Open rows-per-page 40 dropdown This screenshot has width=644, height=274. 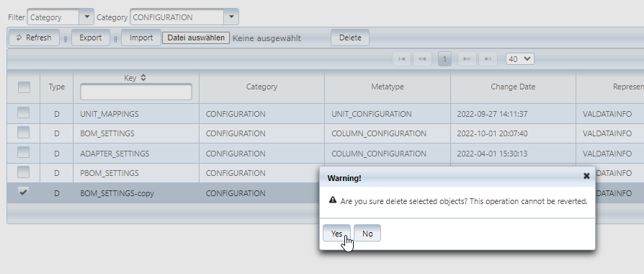(x=520, y=59)
